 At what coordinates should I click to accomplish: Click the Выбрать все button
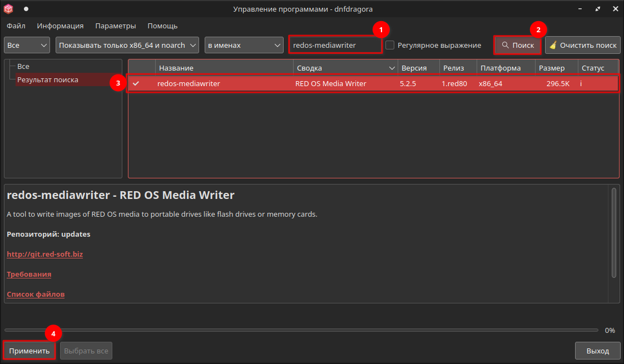[86, 351]
